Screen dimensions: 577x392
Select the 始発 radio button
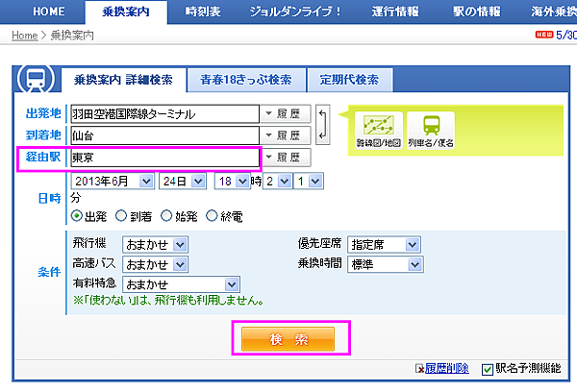pos(166,216)
